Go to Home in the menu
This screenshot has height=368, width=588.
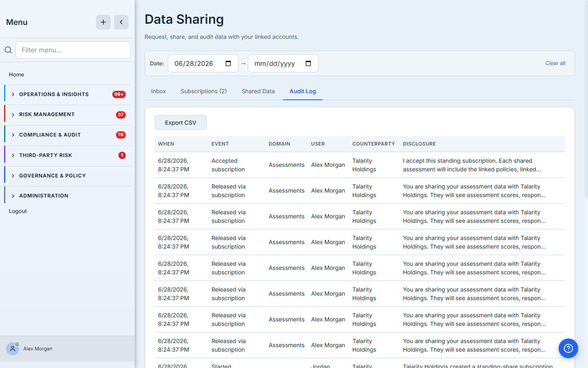tap(16, 74)
